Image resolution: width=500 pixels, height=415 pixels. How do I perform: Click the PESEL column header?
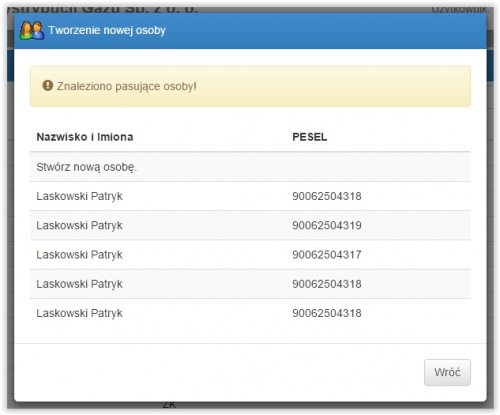pyautogui.click(x=310, y=137)
